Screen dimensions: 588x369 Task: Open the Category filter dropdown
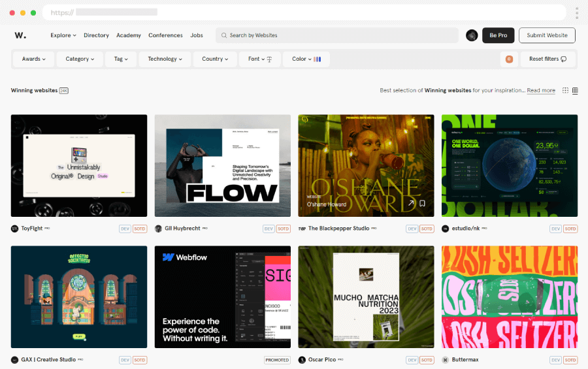(x=80, y=59)
